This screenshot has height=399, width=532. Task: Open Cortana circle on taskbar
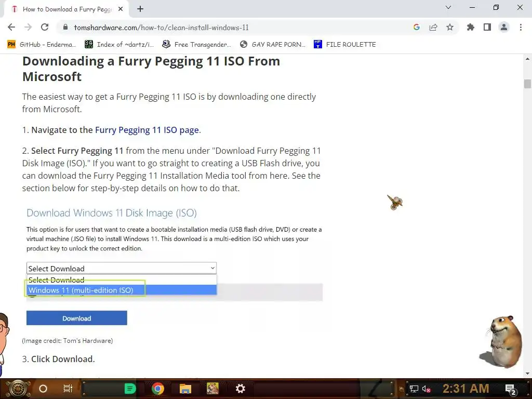[43, 389]
